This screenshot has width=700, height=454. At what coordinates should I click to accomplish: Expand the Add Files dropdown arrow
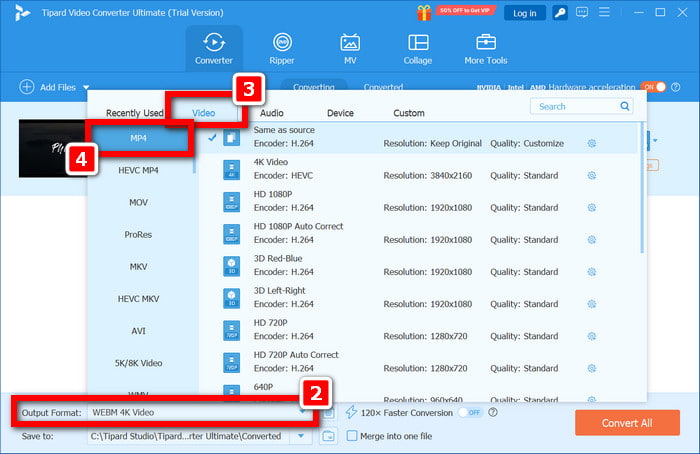(86, 87)
